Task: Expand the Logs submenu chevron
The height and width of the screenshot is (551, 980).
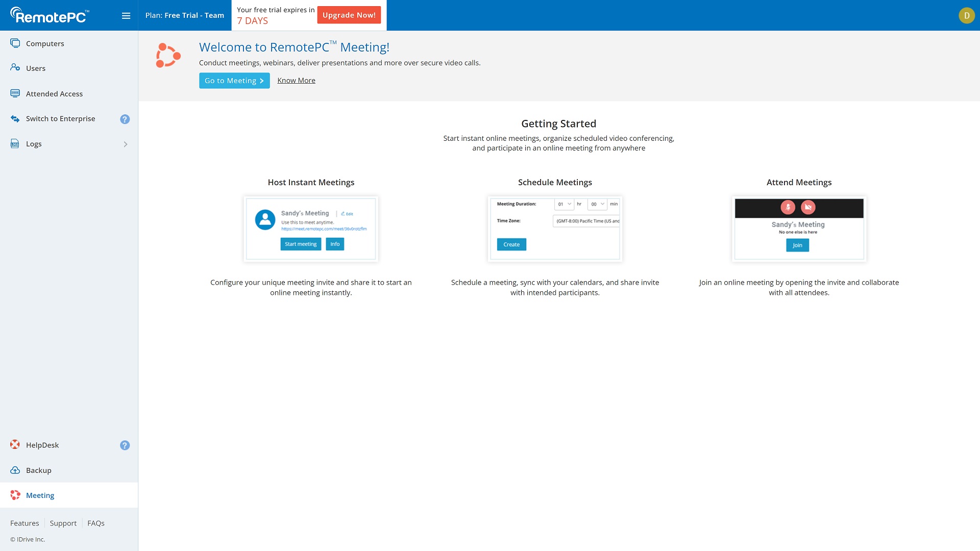Action: [x=126, y=144]
